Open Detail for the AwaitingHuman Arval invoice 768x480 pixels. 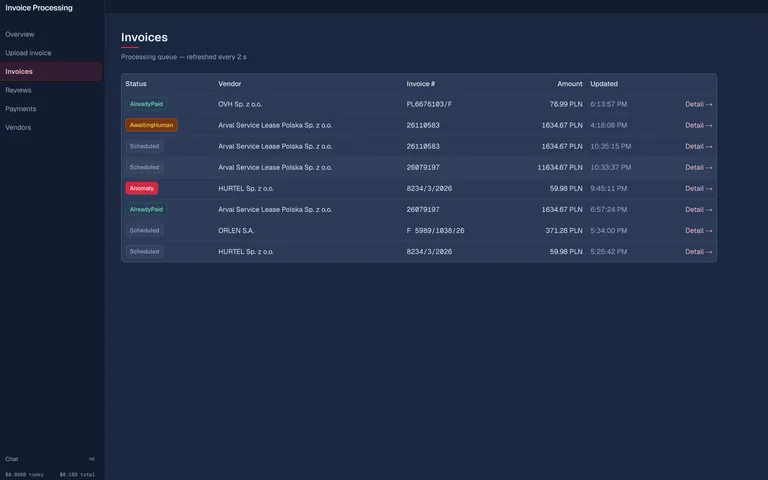point(698,125)
